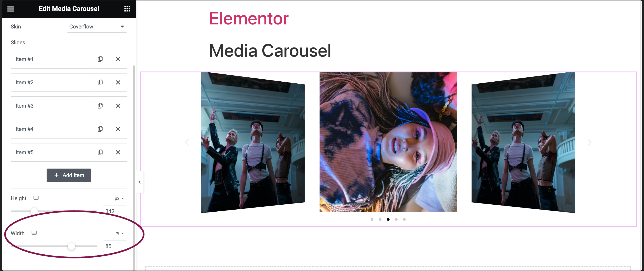Click the responsive device icon next to Width
This screenshot has width=644, height=271.
pos(34,233)
